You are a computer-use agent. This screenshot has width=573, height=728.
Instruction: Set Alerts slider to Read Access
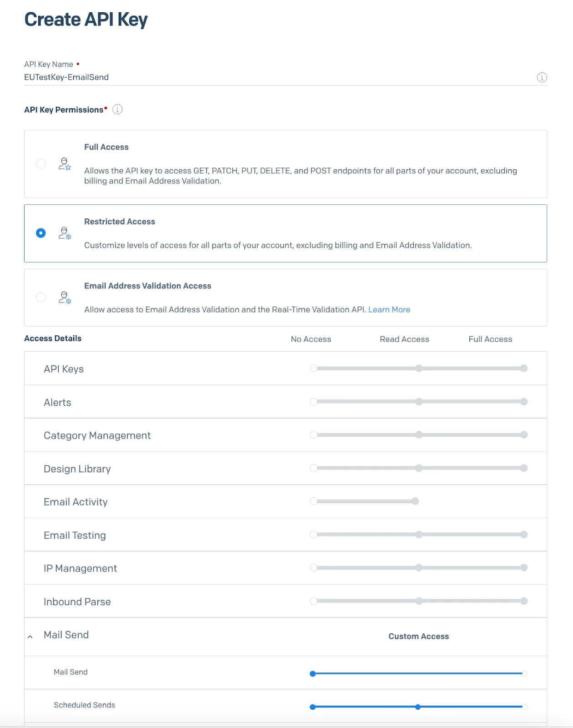[x=419, y=401]
